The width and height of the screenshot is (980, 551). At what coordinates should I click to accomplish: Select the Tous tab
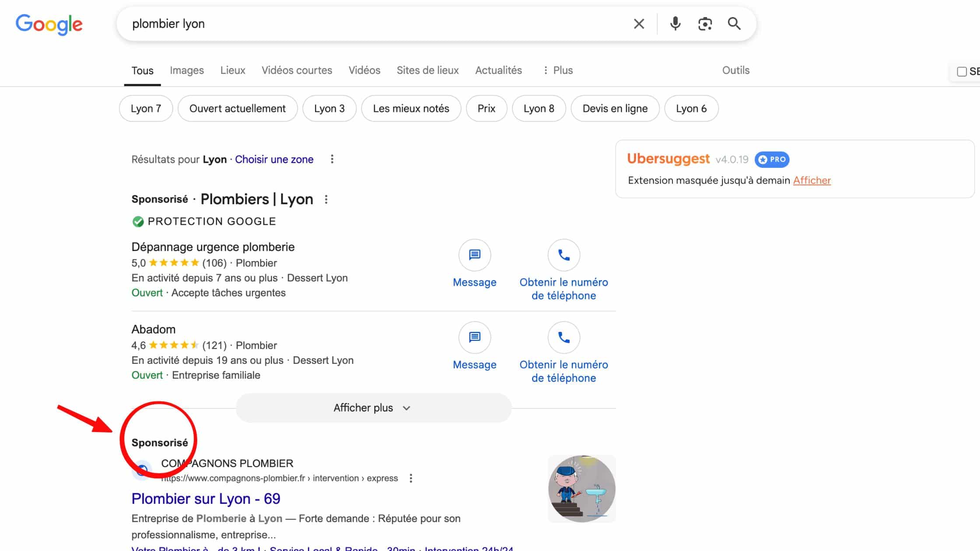(142, 70)
